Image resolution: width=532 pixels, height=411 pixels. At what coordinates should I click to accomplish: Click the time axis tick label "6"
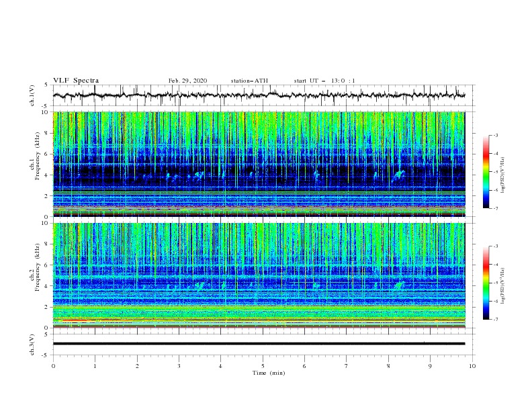click(x=305, y=366)
